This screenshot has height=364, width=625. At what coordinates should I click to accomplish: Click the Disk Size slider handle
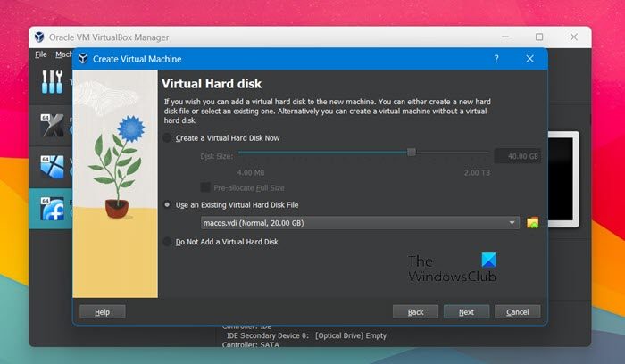pyautogui.click(x=412, y=153)
